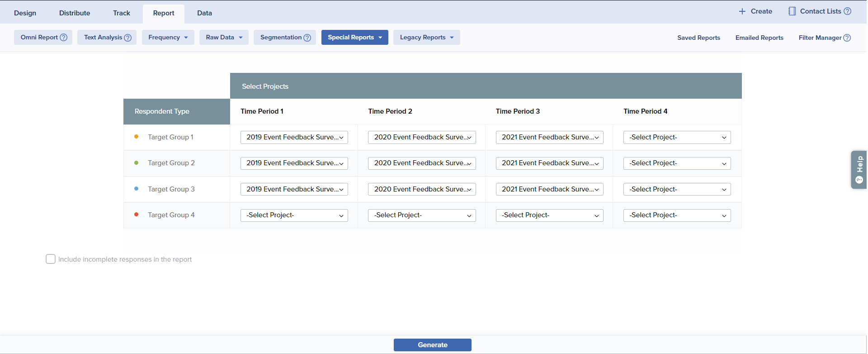This screenshot has width=868, height=354.
Task: Switch to the Distribute tab
Action: 75,13
